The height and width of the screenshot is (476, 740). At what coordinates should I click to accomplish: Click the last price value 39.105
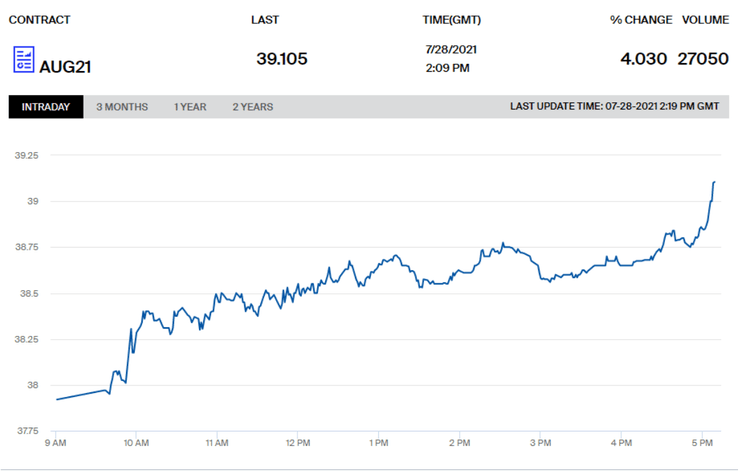(x=282, y=59)
